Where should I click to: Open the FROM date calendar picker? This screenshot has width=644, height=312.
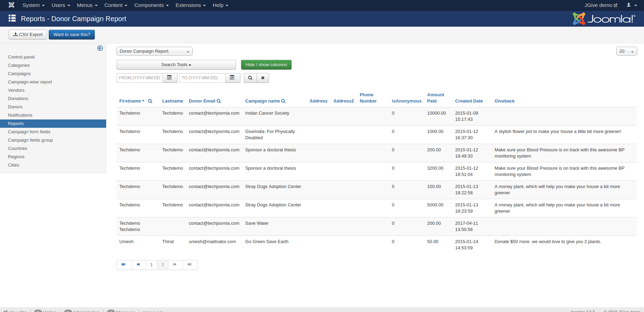coord(169,78)
